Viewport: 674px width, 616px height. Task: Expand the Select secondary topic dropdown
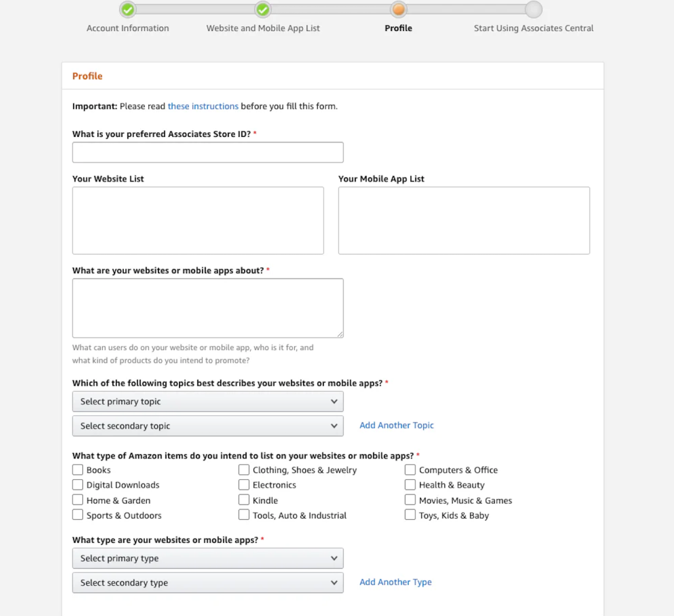point(207,426)
